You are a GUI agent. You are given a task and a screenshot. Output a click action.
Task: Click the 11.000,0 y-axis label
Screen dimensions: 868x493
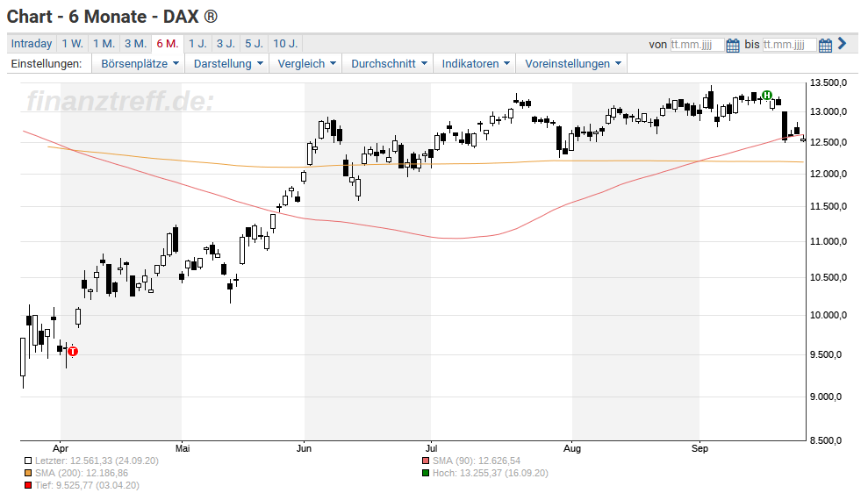829,242
